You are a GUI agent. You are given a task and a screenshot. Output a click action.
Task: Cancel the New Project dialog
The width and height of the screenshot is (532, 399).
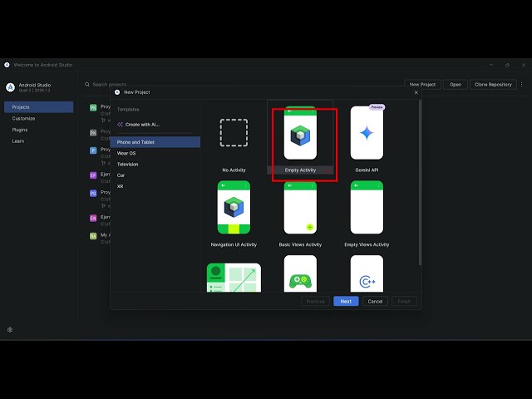point(375,301)
